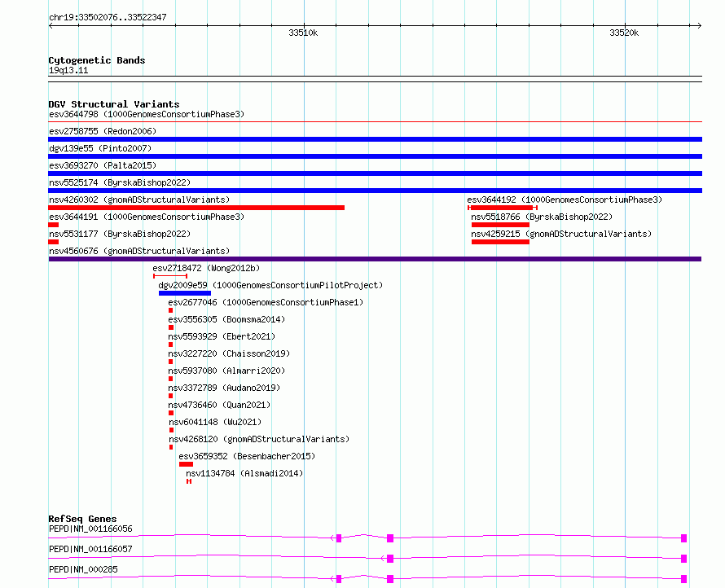725x588 pixels.
Task: Click the Cytogenetic Bands track title
Action: 97,60
